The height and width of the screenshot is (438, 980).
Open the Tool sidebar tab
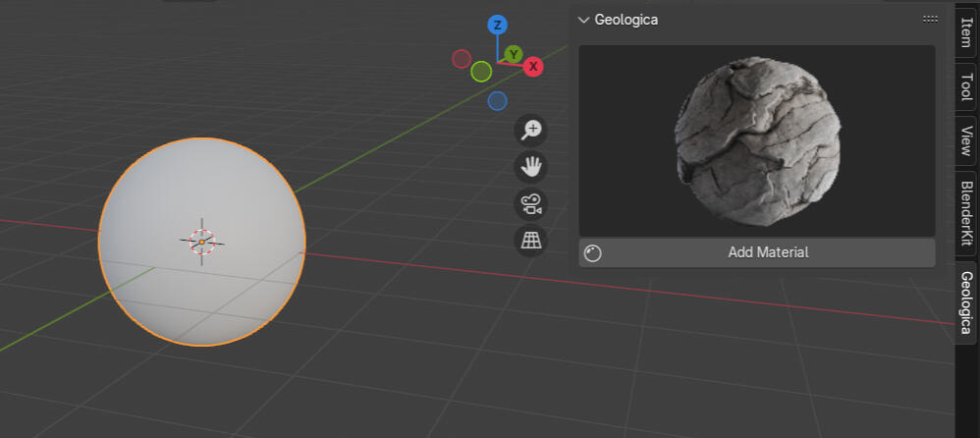tap(965, 87)
